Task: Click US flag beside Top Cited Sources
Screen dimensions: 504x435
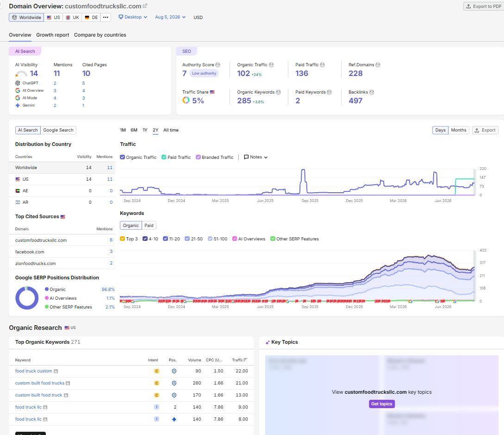Action: coord(62,217)
